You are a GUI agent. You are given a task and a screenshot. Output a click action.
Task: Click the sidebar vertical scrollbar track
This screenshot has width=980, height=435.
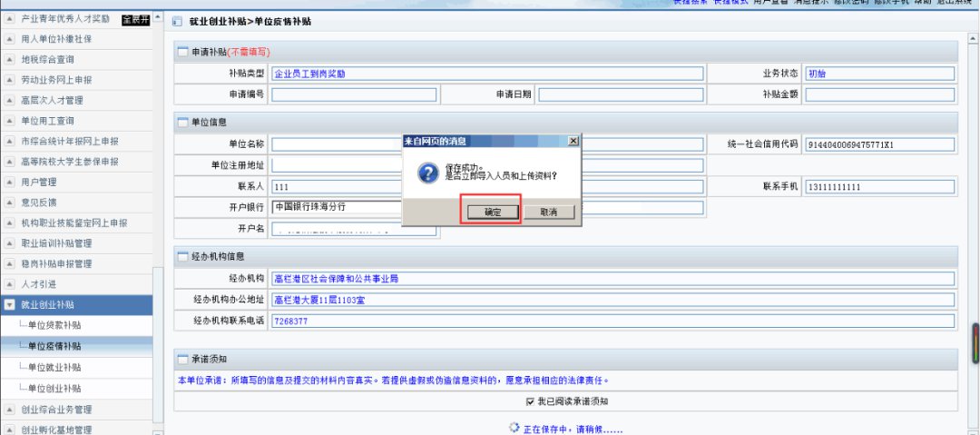tap(158, 182)
